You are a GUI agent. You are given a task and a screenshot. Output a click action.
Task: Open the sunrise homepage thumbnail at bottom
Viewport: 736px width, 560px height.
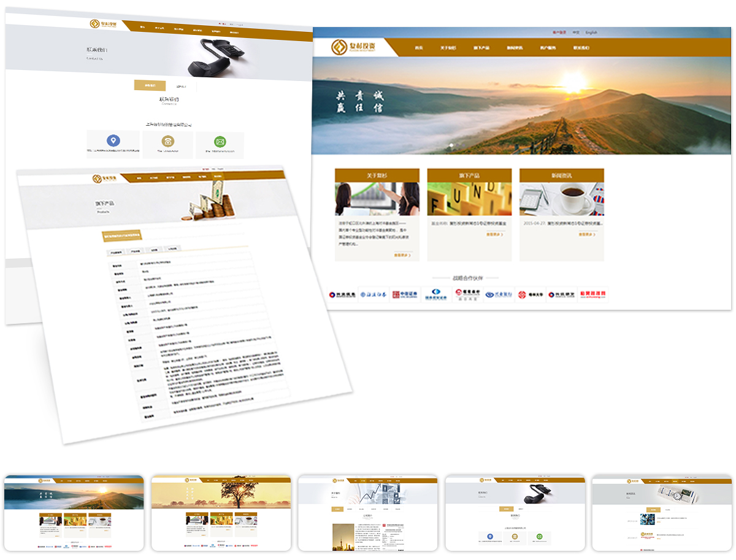(x=74, y=512)
